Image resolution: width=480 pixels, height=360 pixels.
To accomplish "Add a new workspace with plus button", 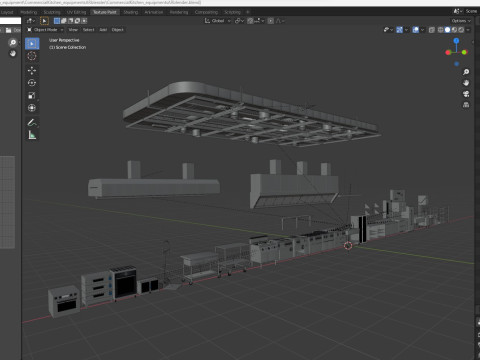I will click(248, 12).
